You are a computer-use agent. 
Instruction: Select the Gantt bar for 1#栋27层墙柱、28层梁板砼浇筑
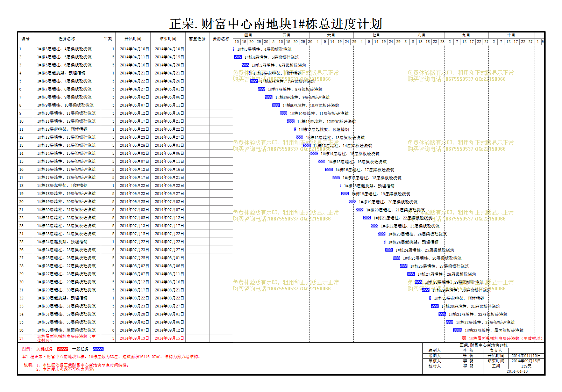pyautogui.click(x=411, y=274)
